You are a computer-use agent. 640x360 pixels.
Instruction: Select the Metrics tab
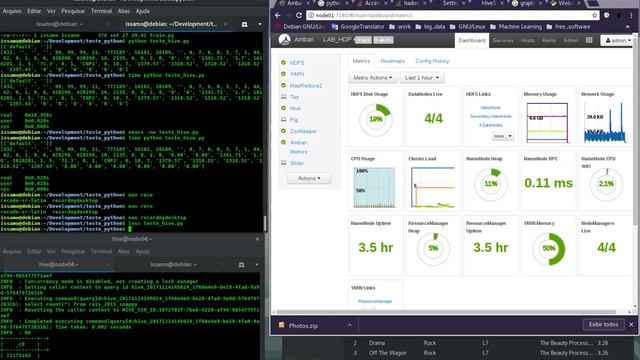coord(361,61)
